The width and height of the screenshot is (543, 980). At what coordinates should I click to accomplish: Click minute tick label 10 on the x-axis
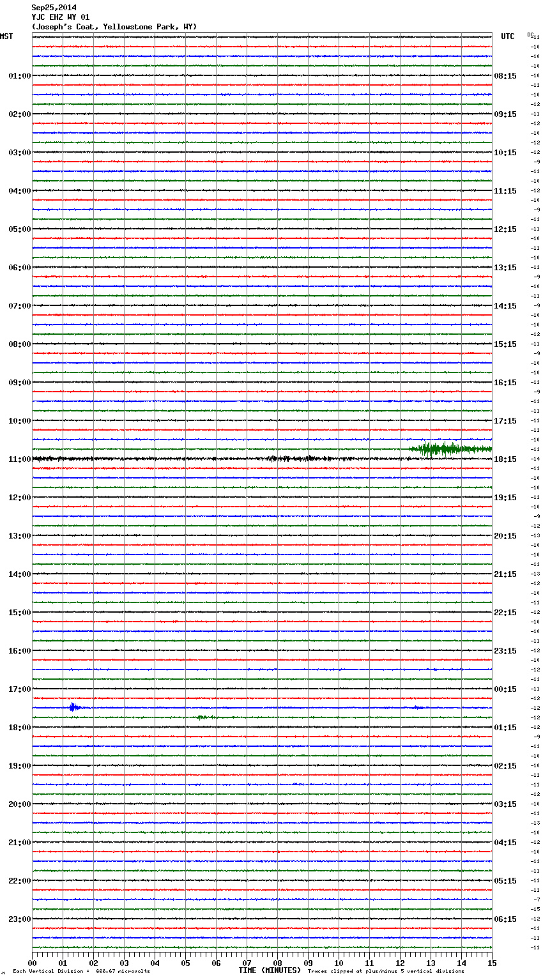339,963
